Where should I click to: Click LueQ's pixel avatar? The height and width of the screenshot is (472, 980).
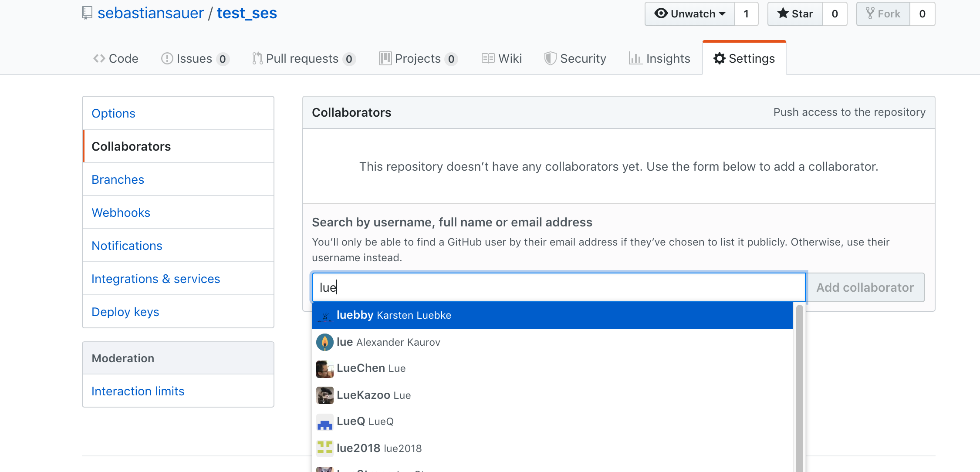325,422
